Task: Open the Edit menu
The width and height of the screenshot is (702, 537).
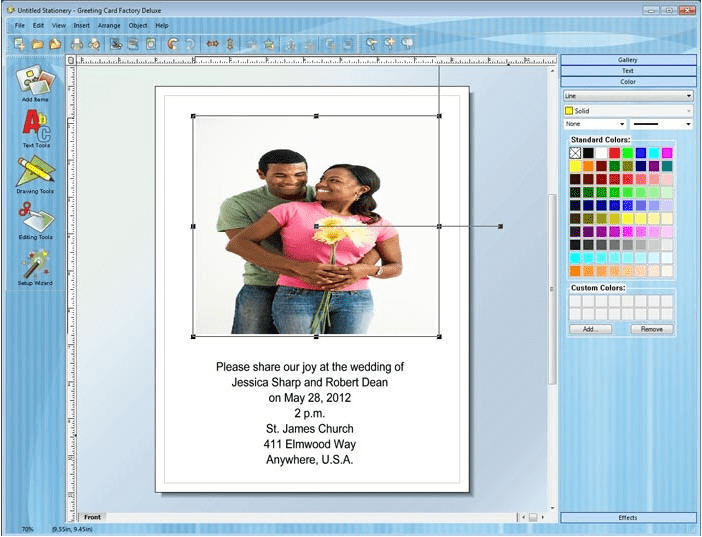Action: 39,26
